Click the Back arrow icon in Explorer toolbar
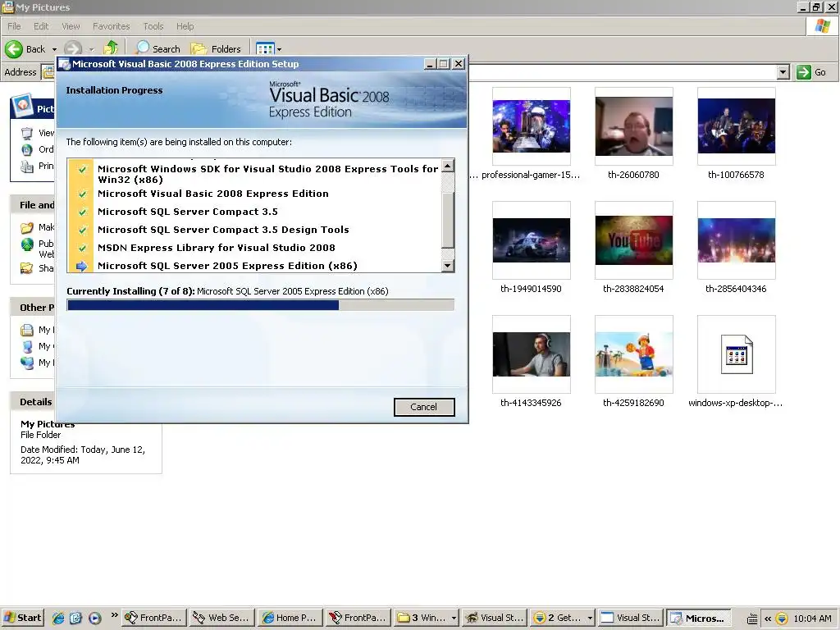The height and width of the screenshot is (630, 840). [x=14, y=48]
